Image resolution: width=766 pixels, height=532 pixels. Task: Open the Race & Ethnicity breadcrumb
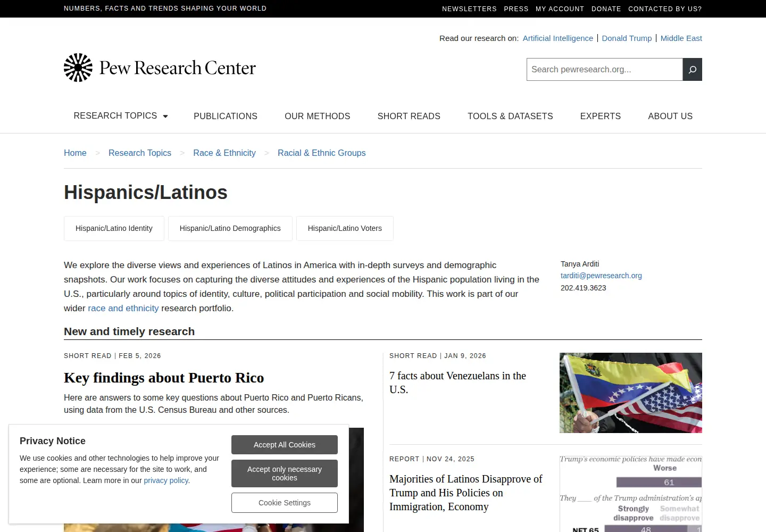[x=224, y=153]
